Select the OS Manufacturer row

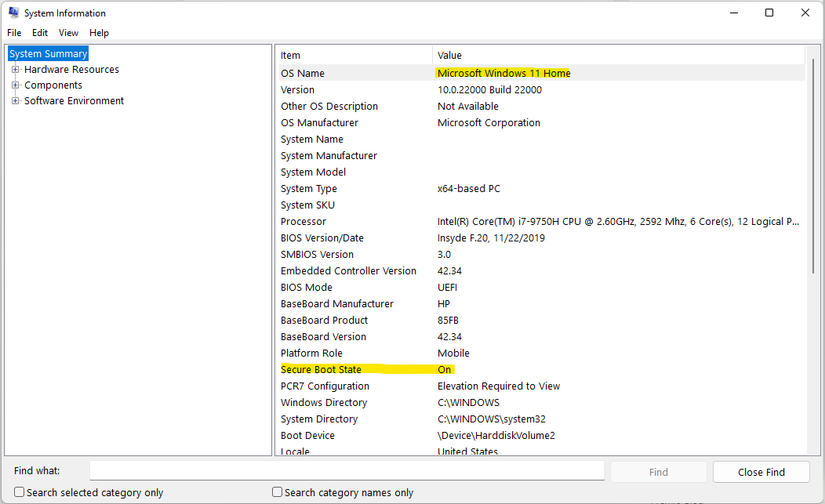[540, 122]
